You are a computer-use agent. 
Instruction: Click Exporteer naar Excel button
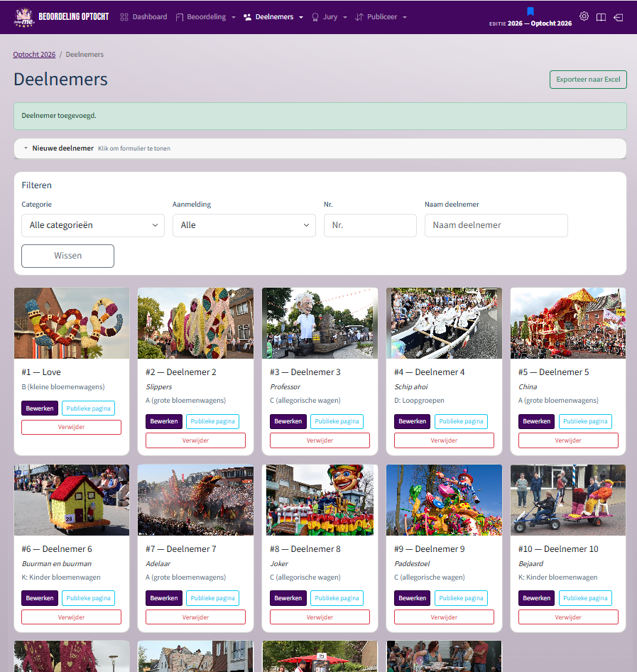point(588,80)
